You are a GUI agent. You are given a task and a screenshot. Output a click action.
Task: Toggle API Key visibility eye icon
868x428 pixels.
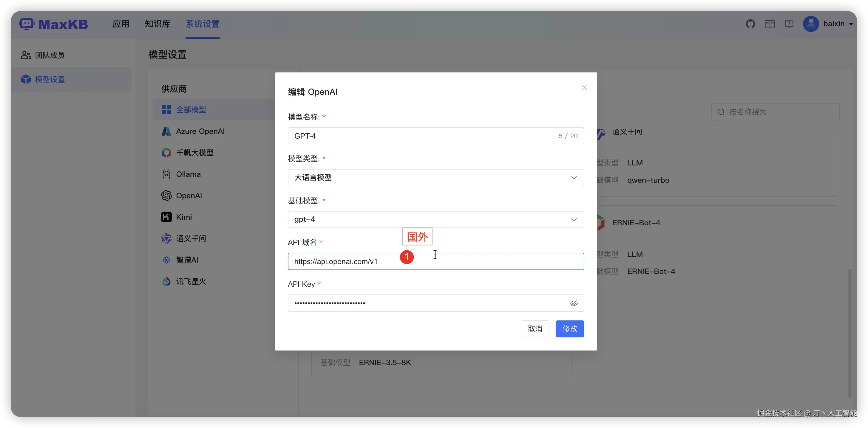[574, 303]
